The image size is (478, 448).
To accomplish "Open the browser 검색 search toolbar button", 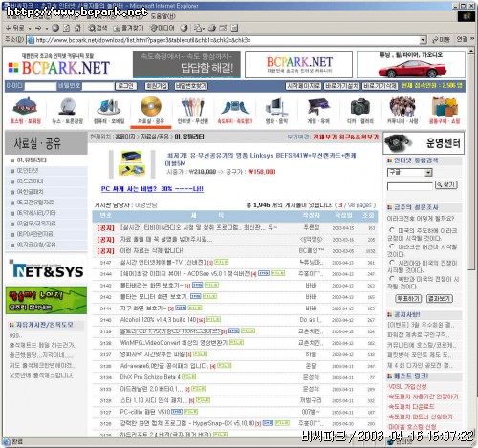I will point(98,28).
